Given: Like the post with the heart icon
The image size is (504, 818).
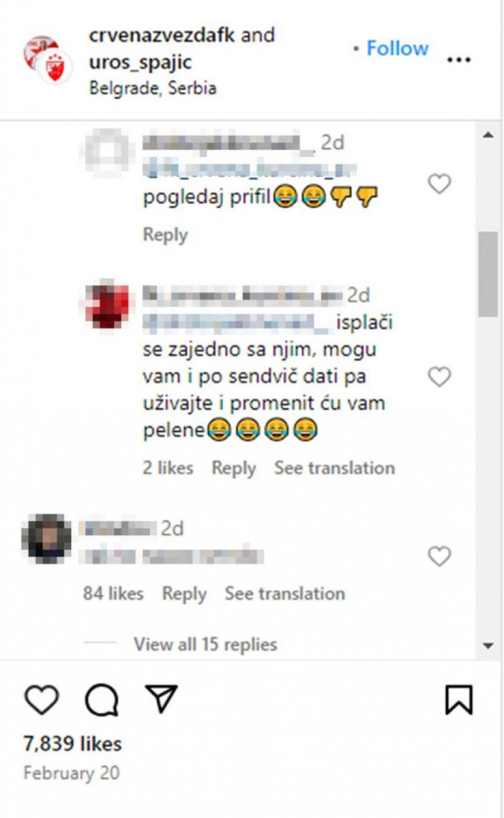Looking at the screenshot, I should (42, 700).
